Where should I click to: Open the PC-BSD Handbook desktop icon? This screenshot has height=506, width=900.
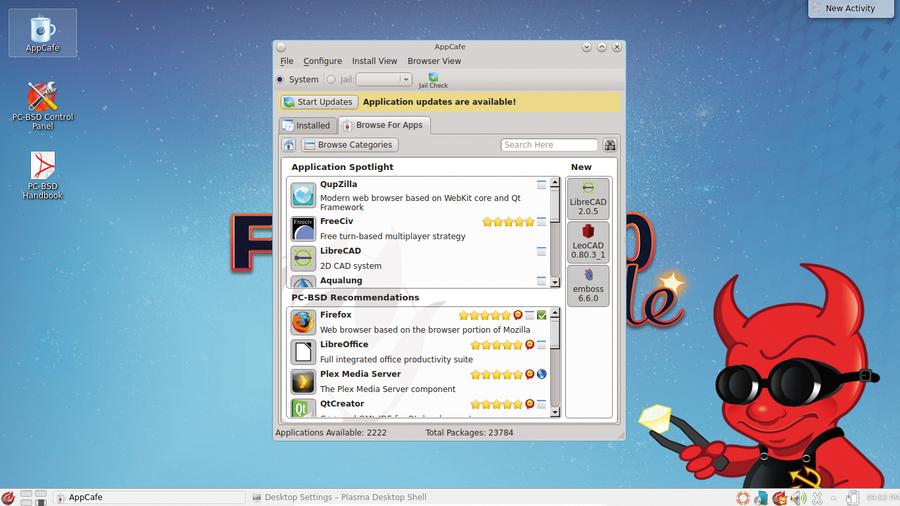(42, 175)
